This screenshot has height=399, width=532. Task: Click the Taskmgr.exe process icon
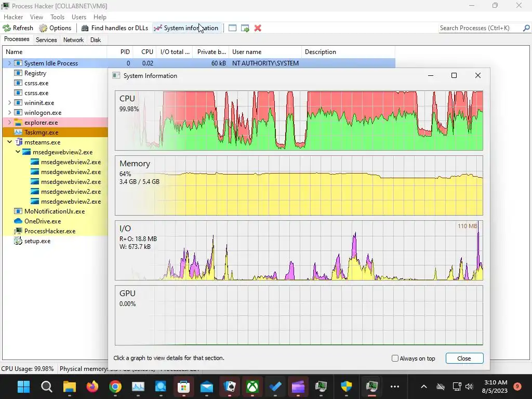[x=18, y=132]
